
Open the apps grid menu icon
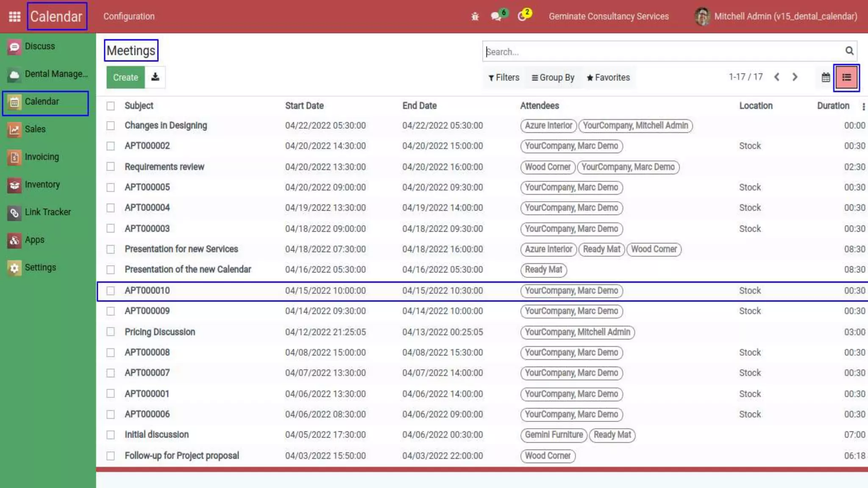pos(14,17)
